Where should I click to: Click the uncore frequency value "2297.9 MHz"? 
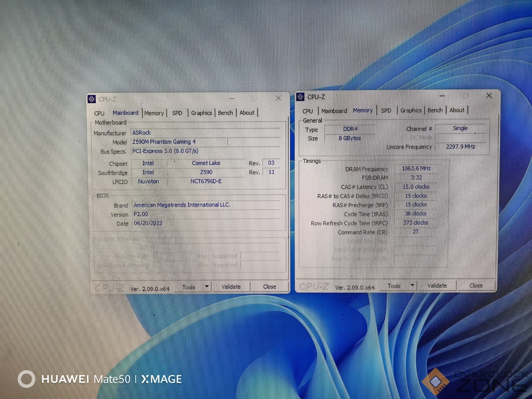461,147
